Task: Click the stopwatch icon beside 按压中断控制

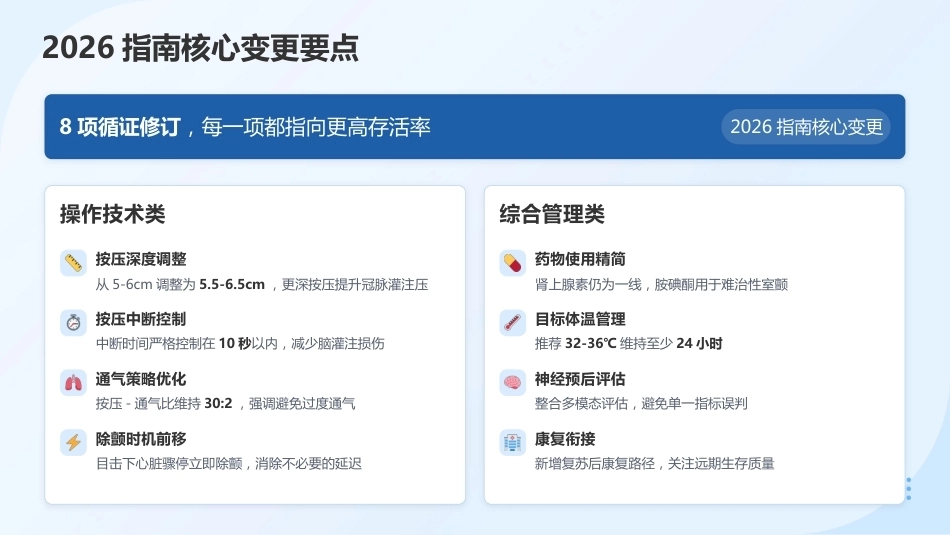Action: click(73, 323)
